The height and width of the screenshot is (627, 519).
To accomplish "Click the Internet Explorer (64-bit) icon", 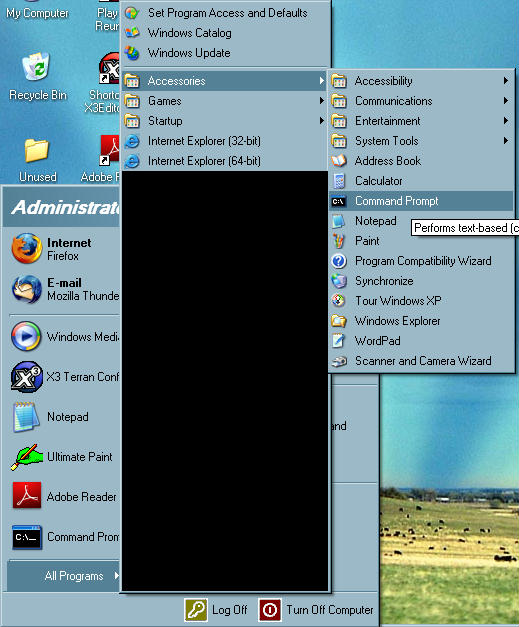I will [x=132, y=161].
